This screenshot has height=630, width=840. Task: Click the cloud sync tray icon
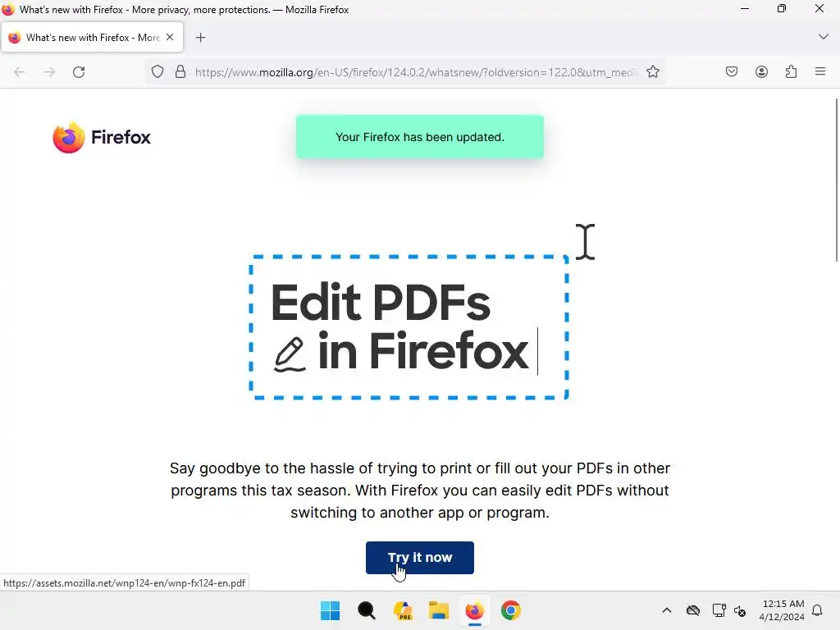692,610
